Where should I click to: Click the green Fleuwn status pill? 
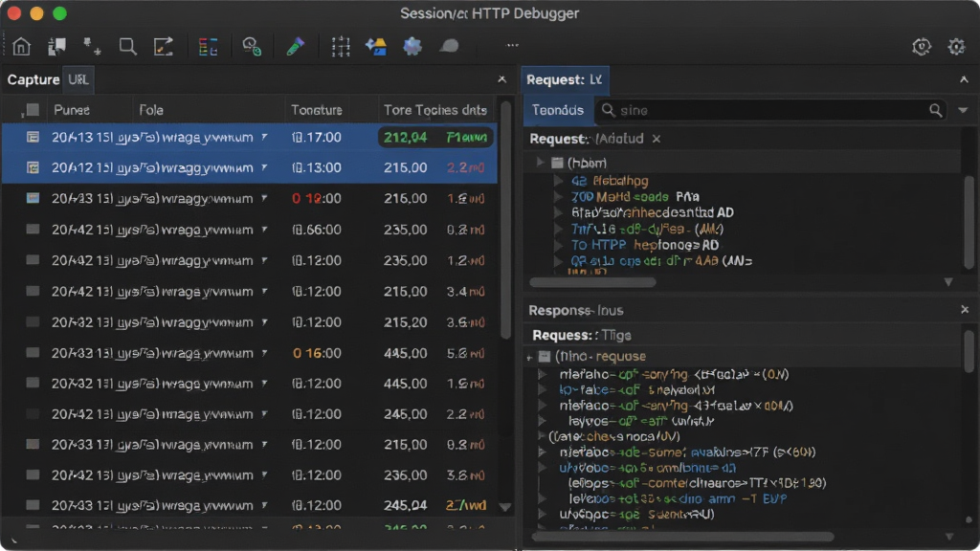[467, 137]
